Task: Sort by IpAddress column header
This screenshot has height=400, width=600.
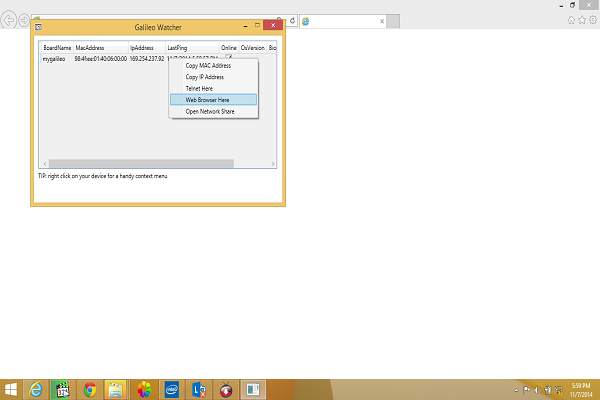Action: tap(147, 48)
